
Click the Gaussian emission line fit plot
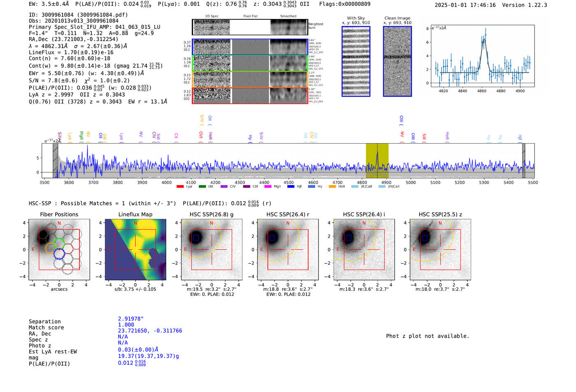[482, 56]
